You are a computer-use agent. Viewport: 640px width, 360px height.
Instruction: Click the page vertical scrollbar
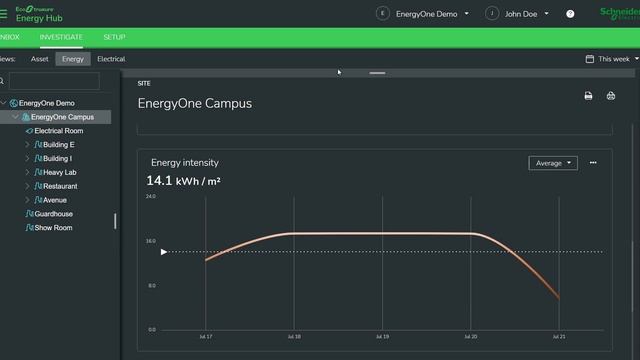click(x=633, y=278)
